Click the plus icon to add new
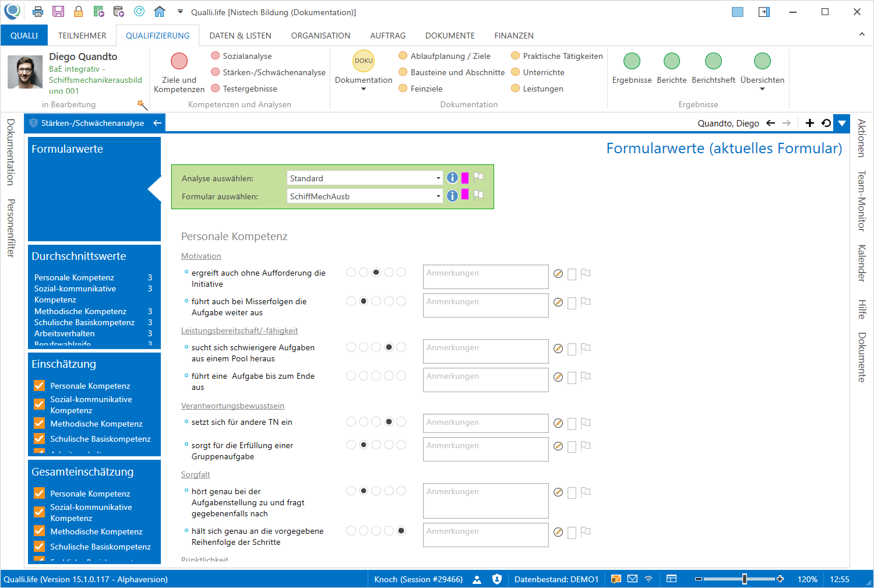874x588 pixels. click(809, 123)
